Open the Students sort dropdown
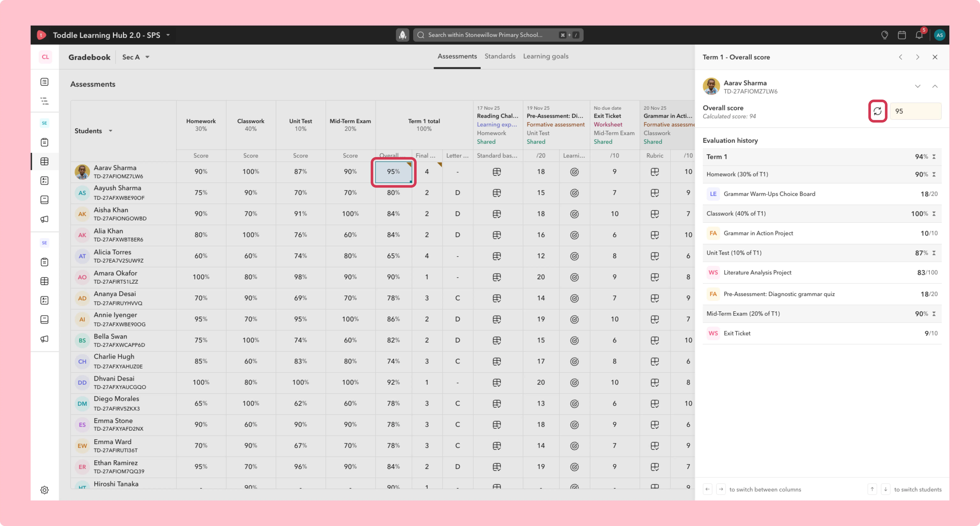 (110, 131)
